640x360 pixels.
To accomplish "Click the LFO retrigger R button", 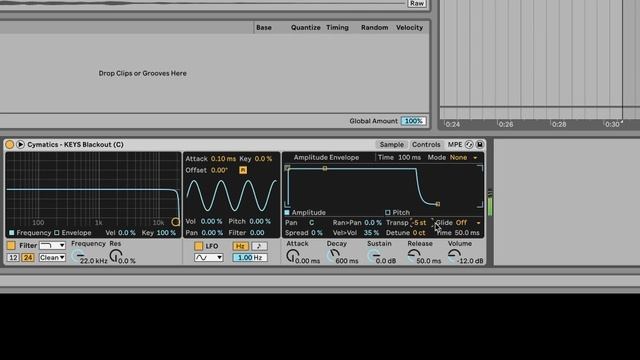I will click(243, 170).
